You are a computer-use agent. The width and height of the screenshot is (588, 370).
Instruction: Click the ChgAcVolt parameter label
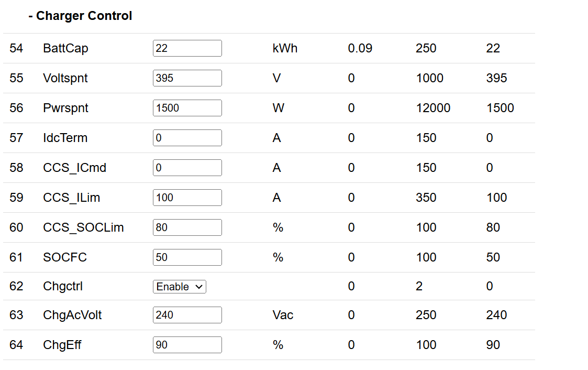click(x=72, y=315)
